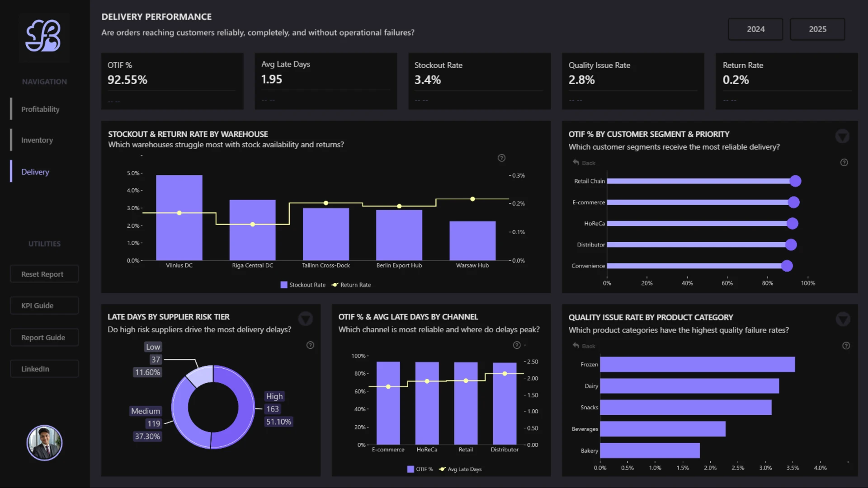Image resolution: width=868 pixels, height=488 pixels.
Task: Open help icon on quality issue rate chart
Action: 846,346
